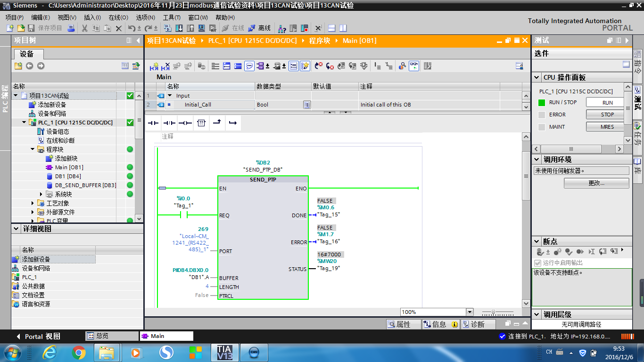Toggle 运行中启用输出 checkbox in breakpoints

pos(537,263)
